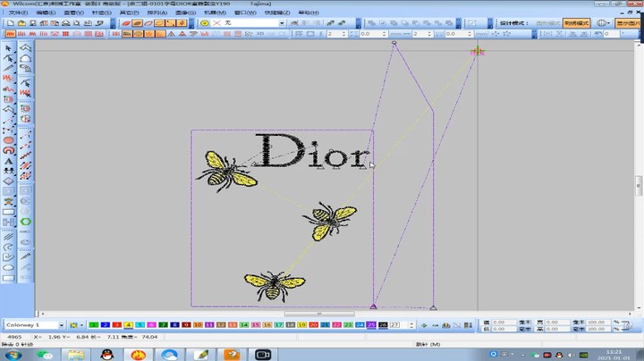644x361 pixels.
Task: Open the Windows Start button
Action: (13, 355)
